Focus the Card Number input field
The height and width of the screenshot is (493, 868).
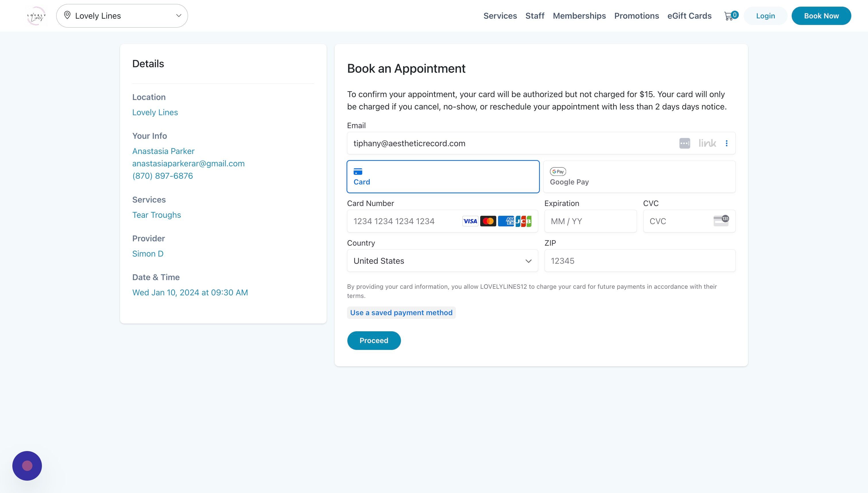click(442, 221)
